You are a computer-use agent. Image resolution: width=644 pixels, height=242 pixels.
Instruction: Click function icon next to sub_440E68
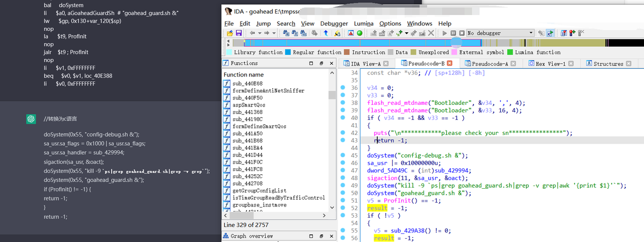[x=227, y=83]
